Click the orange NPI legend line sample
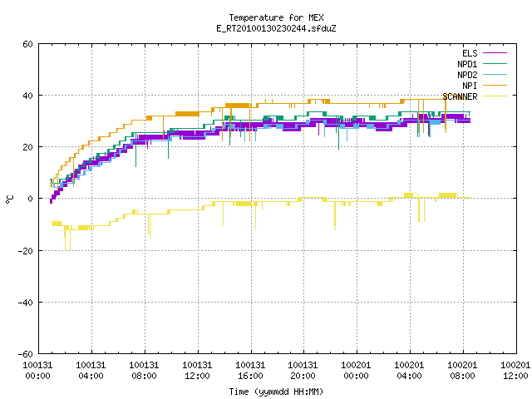Screen dimensions: 532x399 [495, 85]
